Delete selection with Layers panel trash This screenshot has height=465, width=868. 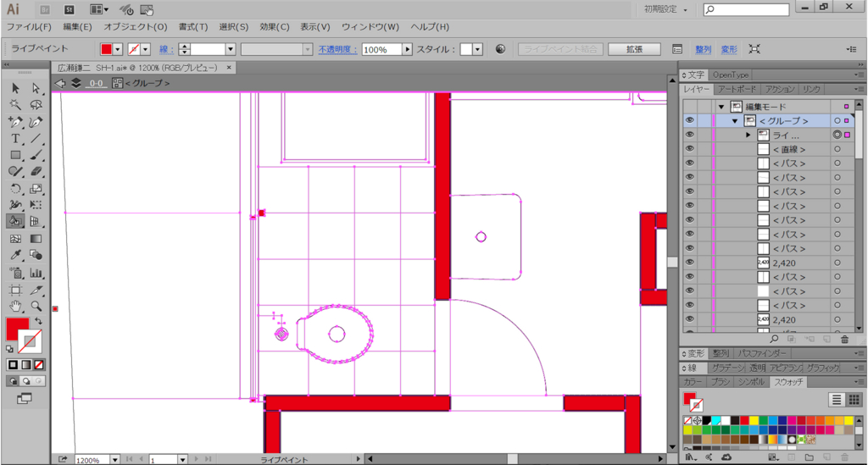click(845, 340)
